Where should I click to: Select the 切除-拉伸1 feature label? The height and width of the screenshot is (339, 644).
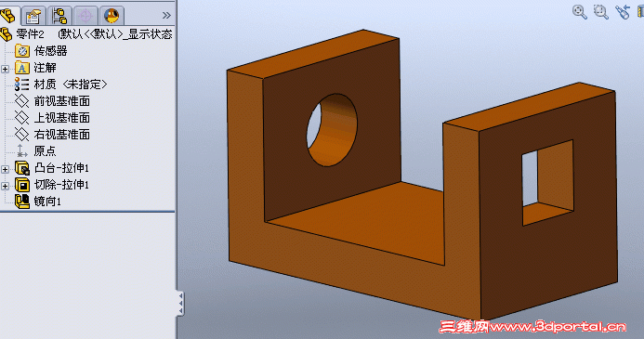point(61,185)
